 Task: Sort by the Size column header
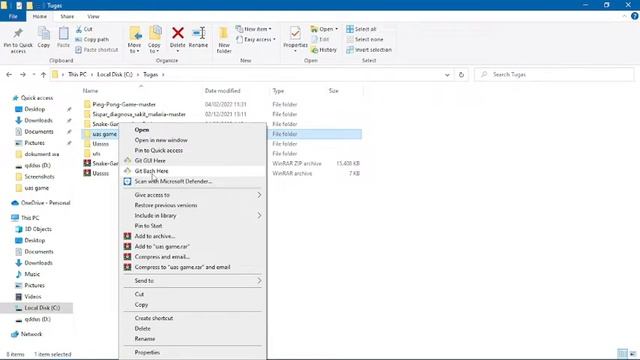[x=333, y=91]
